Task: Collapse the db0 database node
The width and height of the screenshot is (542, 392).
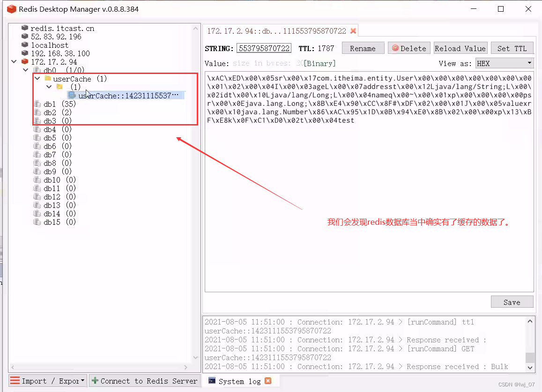Action: [26, 70]
